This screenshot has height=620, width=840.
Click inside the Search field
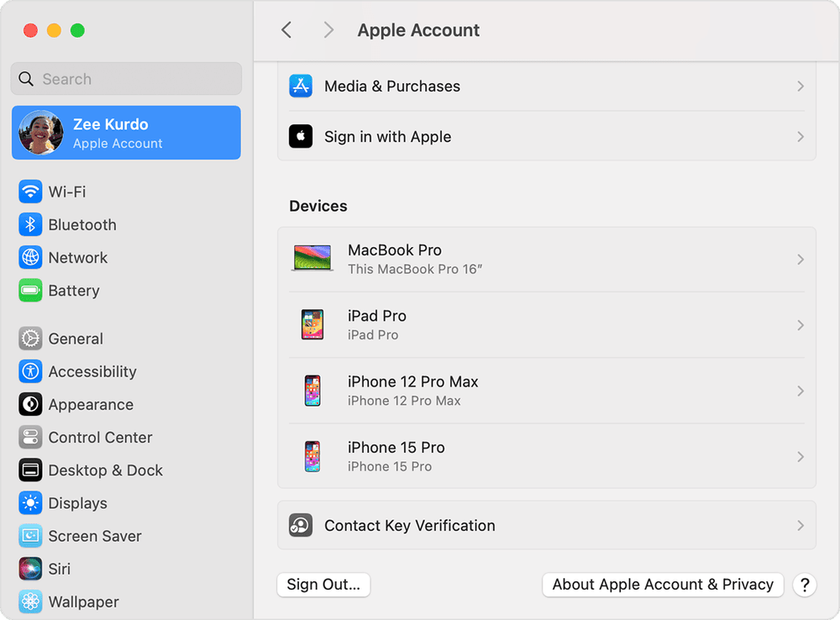coord(125,78)
